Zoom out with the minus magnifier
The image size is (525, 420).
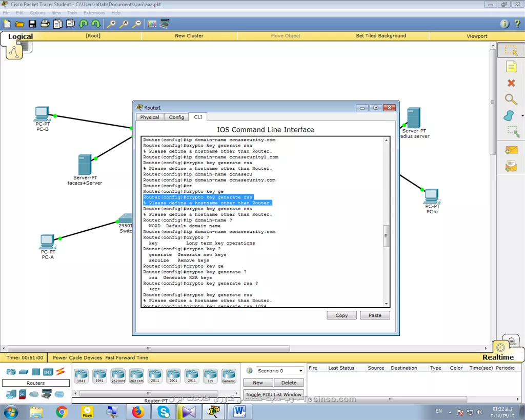click(136, 24)
